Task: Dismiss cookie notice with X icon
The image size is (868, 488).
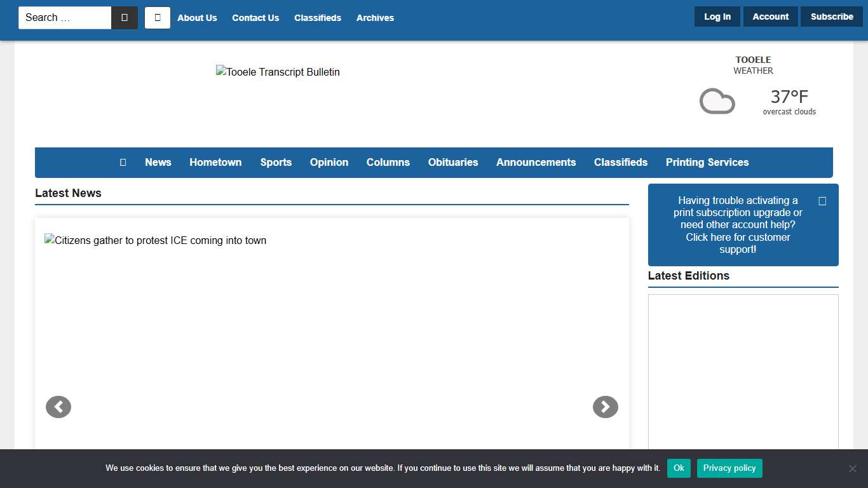Action: [x=853, y=468]
